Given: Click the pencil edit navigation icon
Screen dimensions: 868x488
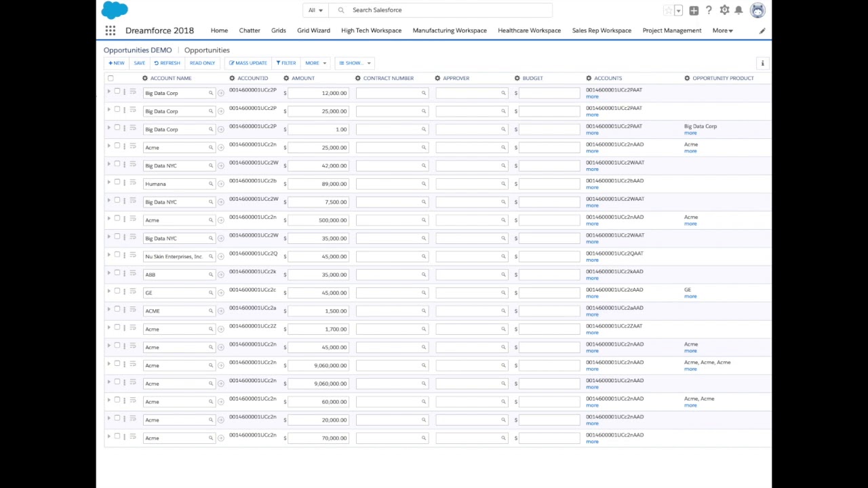Looking at the screenshot, I should coord(762,30).
